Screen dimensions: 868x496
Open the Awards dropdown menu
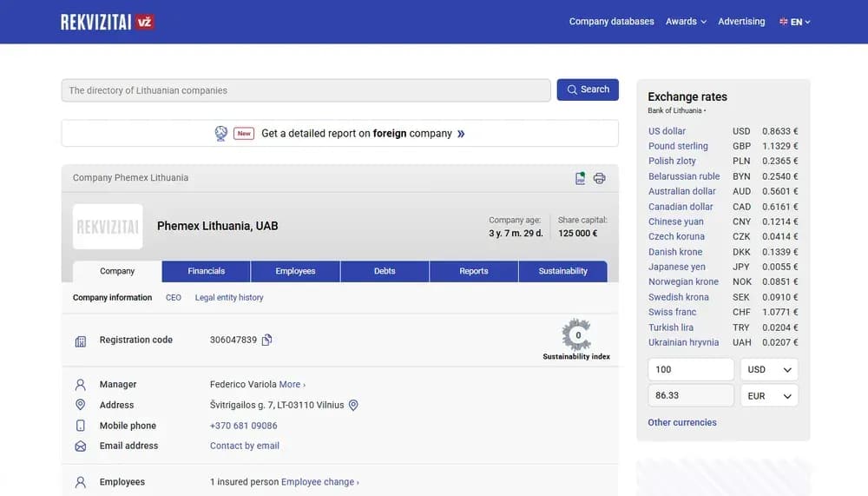(686, 22)
